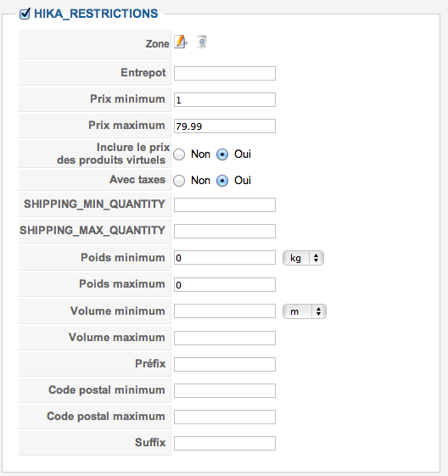Uncheck the HIKA_RESTRICTIONS checkbox
This screenshot has width=448, height=476.
pos(25,14)
